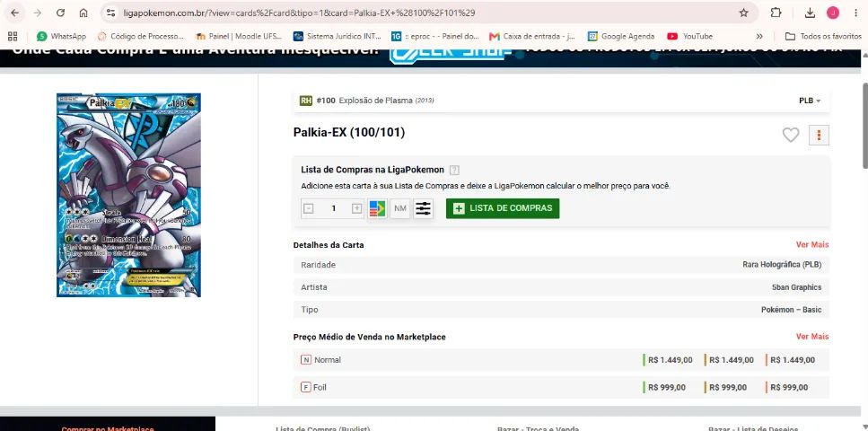Open browser downloads
This screenshot has width=868, height=431.
(810, 13)
